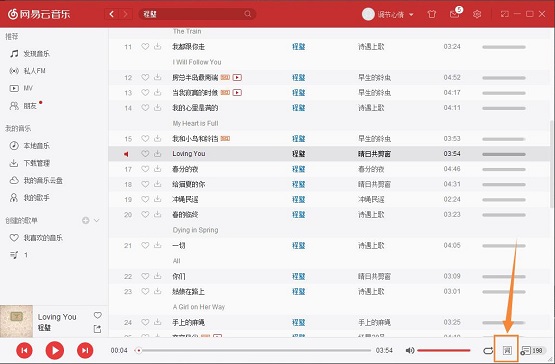This screenshot has width=555, height=364.
Task: Click the song list vertical scrollbar
Action: (x=551, y=164)
